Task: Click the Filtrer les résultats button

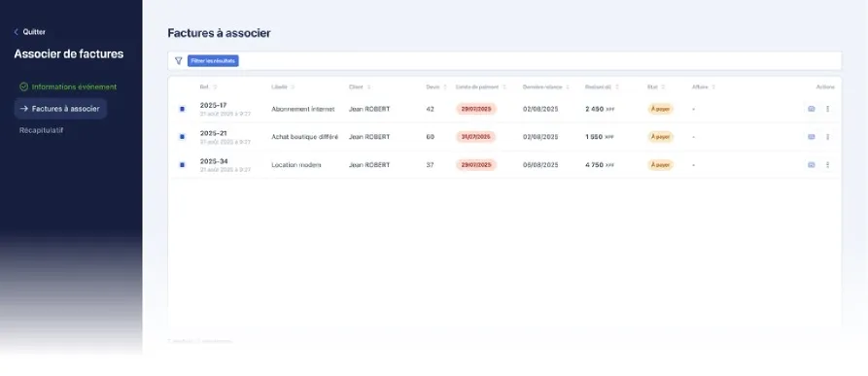Action: point(213,61)
